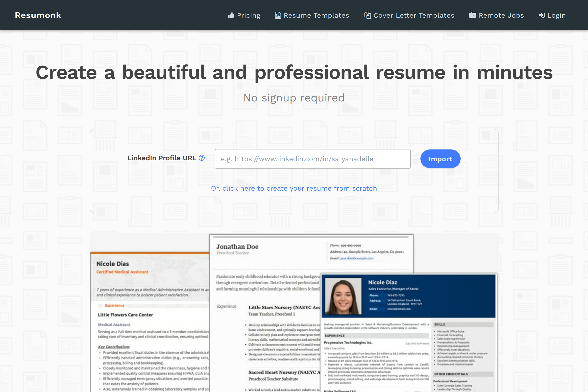Click the paper icon by Cover Letter Templates
The height and width of the screenshot is (392, 588).
point(367,15)
